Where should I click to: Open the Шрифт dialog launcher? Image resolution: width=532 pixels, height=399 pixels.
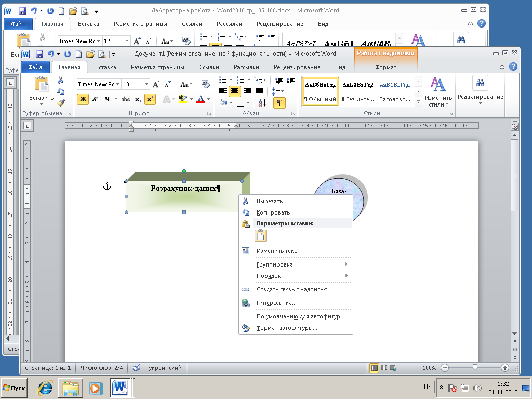209,114
